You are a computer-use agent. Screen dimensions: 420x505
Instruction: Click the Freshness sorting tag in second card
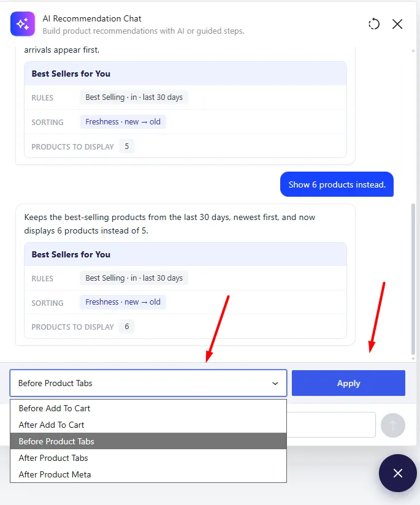(123, 302)
